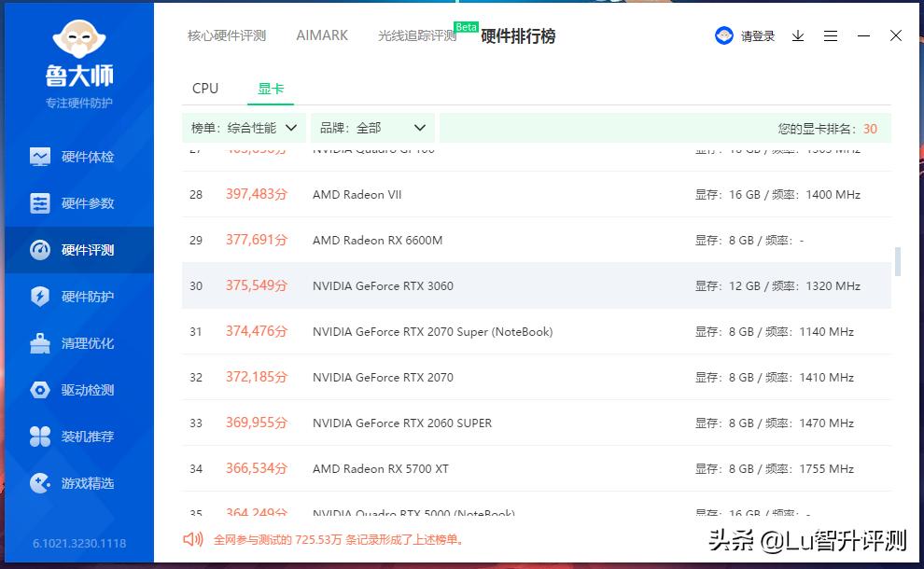Open 硬件防护 from the sidebar
This screenshot has width=924, height=569.
pyautogui.click(x=75, y=296)
